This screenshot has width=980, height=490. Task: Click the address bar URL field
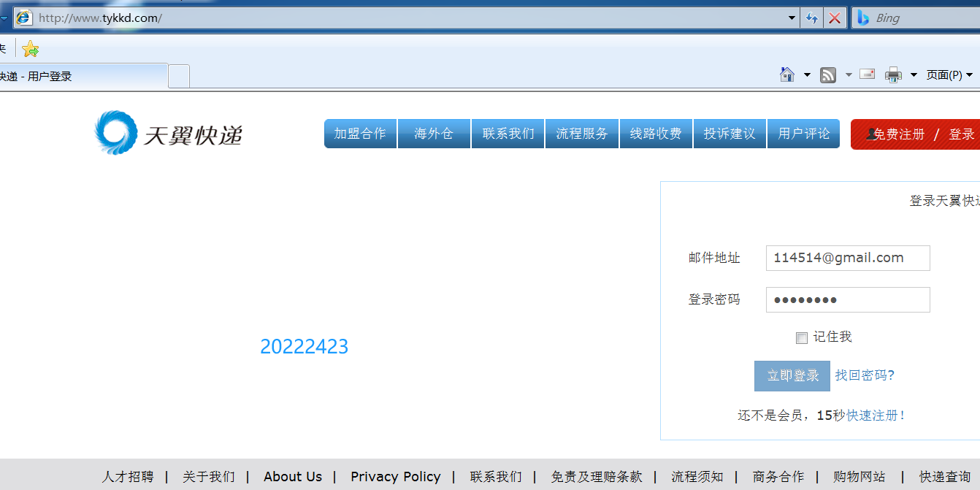pyautogui.click(x=409, y=18)
